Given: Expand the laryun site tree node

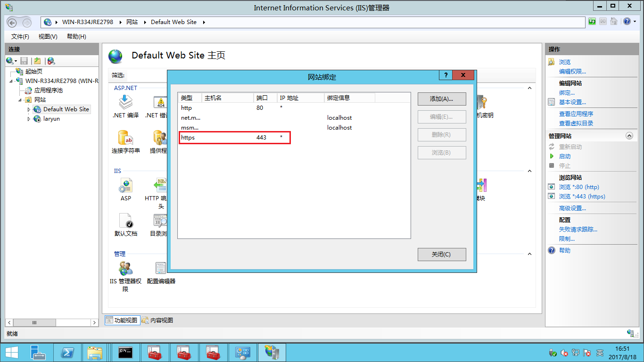Looking at the screenshot, I should tap(29, 119).
